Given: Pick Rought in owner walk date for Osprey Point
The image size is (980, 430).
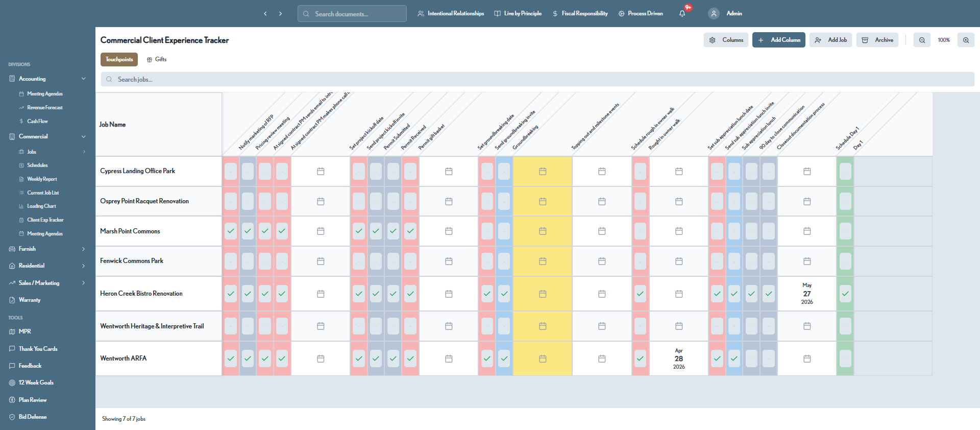Looking at the screenshot, I should click(679, 202).
